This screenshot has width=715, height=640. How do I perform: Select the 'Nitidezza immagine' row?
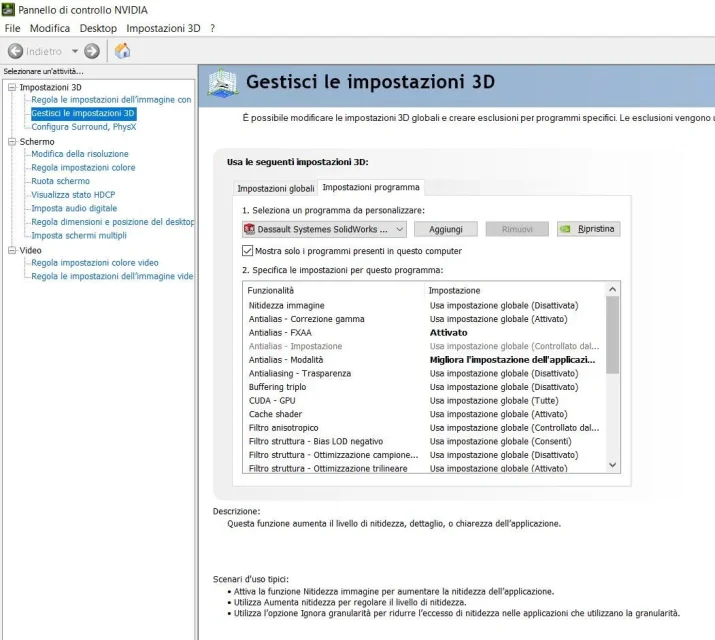424,305
